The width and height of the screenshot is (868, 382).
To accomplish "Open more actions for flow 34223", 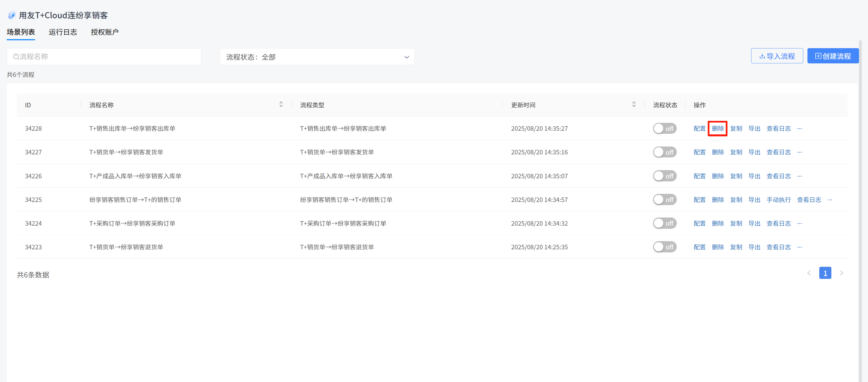I will click(800, 247).
